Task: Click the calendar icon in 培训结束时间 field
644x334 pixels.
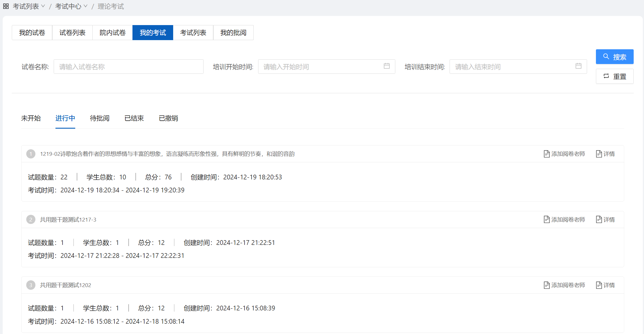Action: point(578,66)
